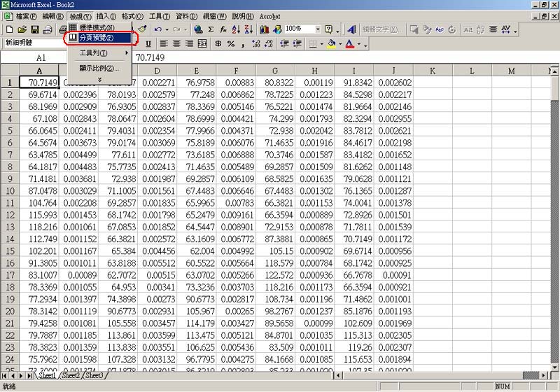Switch to the Sheet2 tab
Viewport: 560px width, 392px height.
point(70,376)
